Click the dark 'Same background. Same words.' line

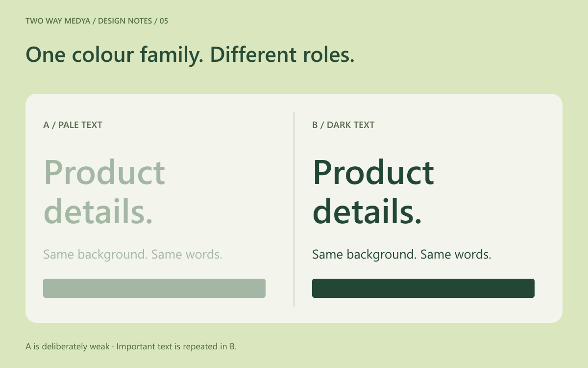coord(402,255)
